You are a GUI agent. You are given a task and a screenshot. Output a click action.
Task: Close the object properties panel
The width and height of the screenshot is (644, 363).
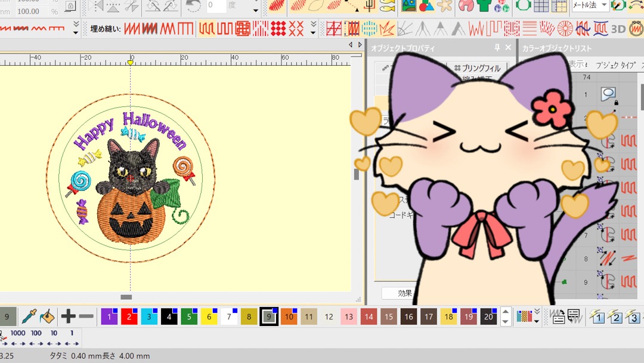click(508, 48)
